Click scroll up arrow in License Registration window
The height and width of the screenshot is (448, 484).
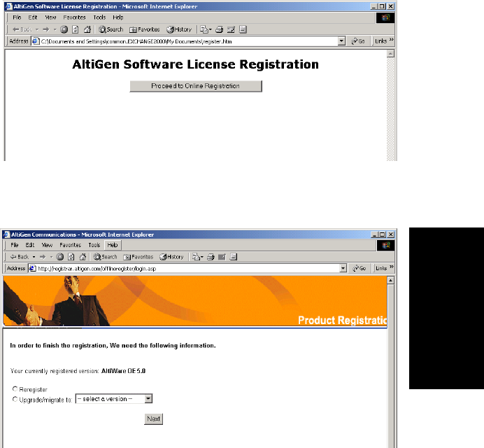(x=390, y=54)
